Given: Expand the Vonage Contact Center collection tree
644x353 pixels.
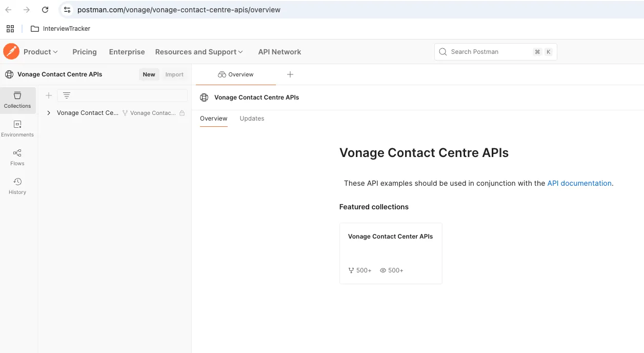Looking at the screenshot, I should (49, 113).
